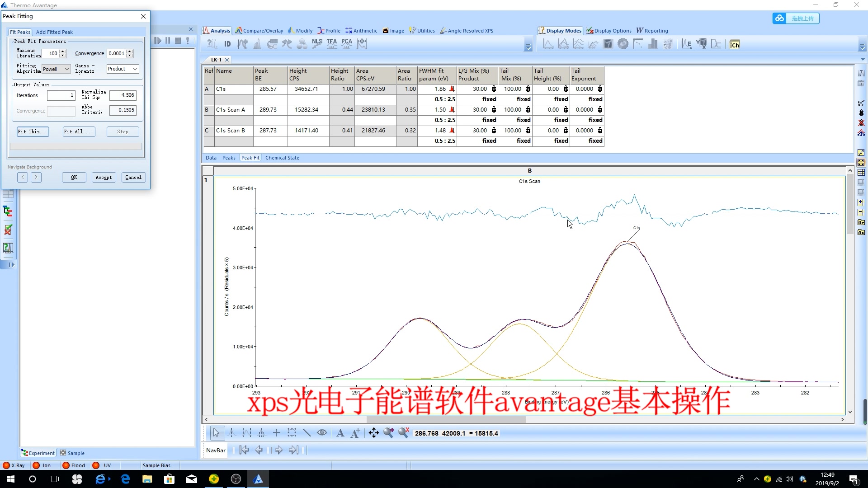Click the ID peak identification icon
The image size is (868, 488).
[227, 44]
